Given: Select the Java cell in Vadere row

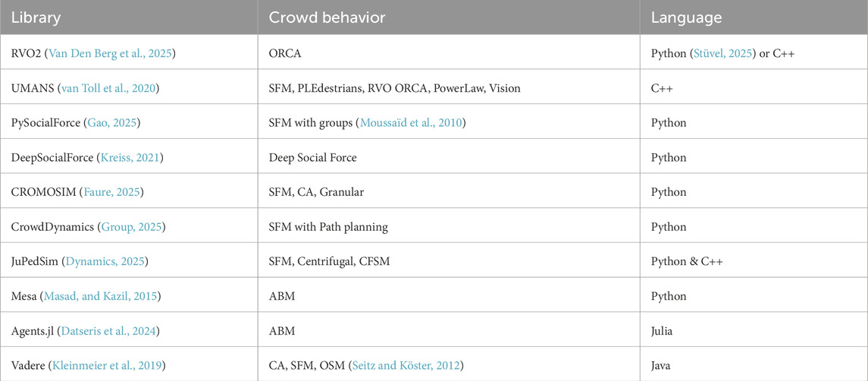Looking at the screenshot, I should (x=663, y=366).
